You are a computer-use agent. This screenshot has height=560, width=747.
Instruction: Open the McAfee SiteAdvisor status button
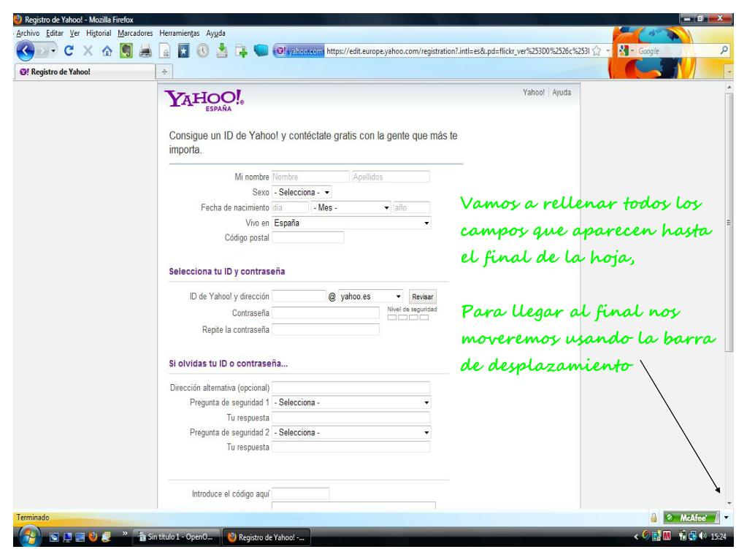pyautogui.click(x=692, y=518)
